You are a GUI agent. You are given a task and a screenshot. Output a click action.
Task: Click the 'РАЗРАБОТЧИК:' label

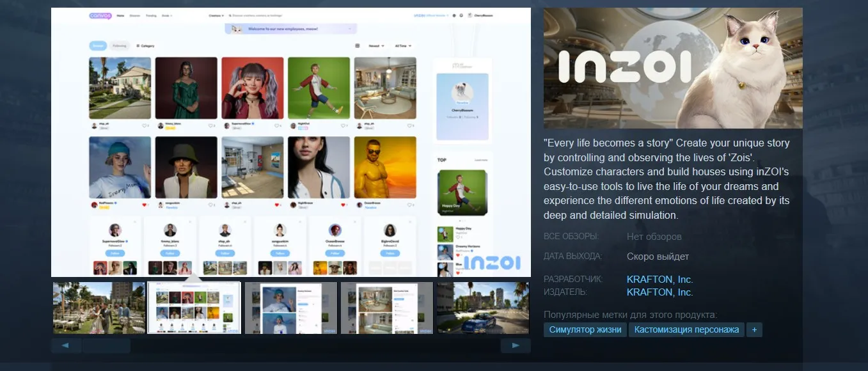pyautogui.click(x=573, y=280)
